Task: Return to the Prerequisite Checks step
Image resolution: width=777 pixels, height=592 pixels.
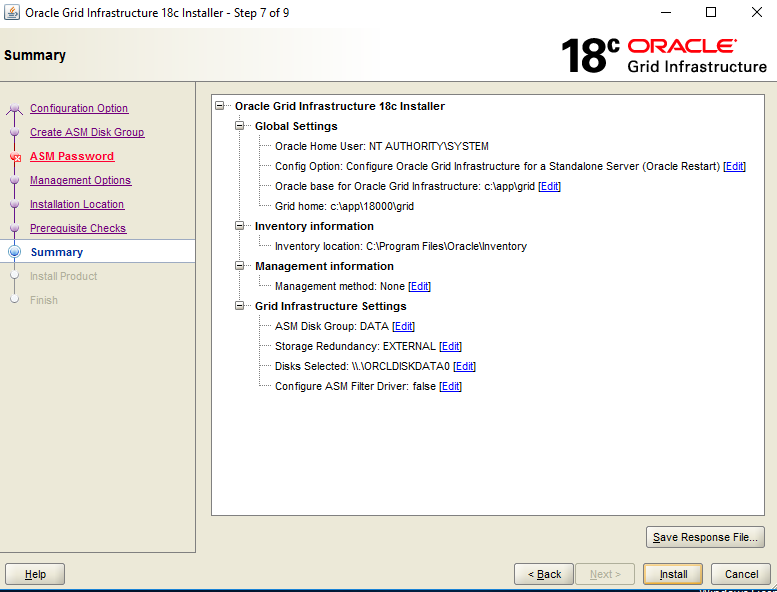Action: point(78,228)
